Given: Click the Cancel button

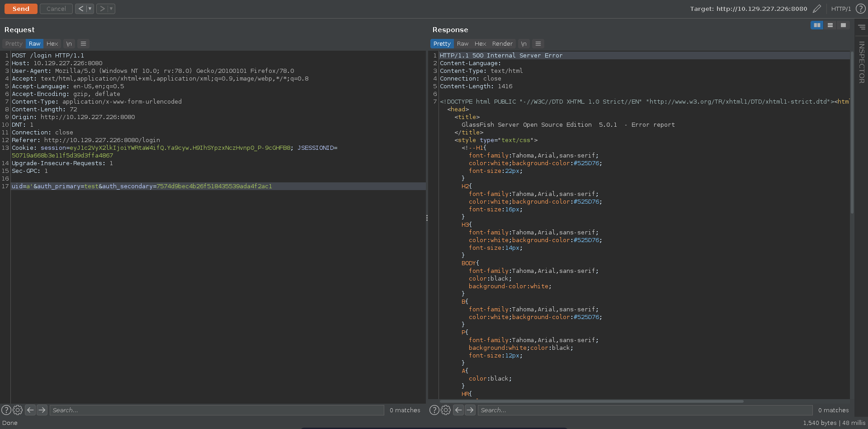Looking at the screenshot, I should [56, 9].
